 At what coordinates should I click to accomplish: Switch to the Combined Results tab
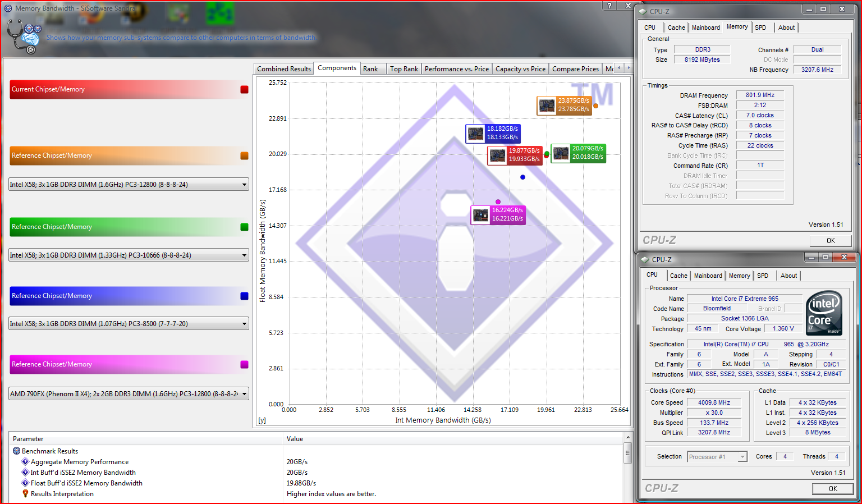(283, 69)
